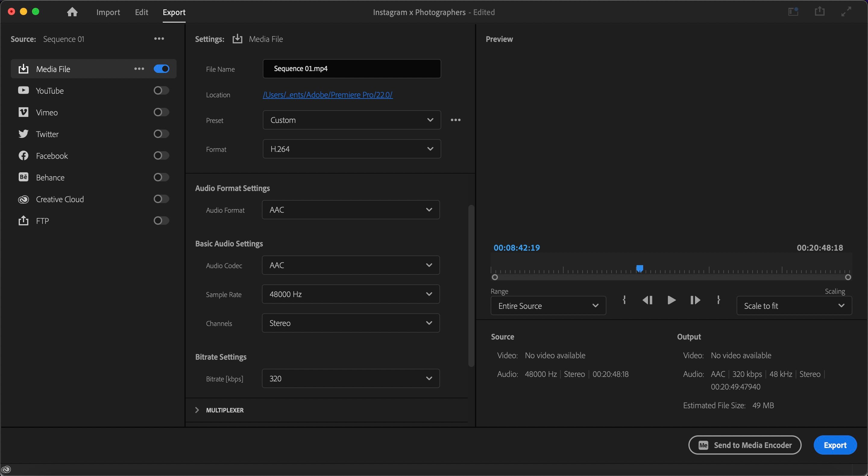Open Preset options three-dot menu
This screenshot has height=476, width=868.
coord(456,120)
